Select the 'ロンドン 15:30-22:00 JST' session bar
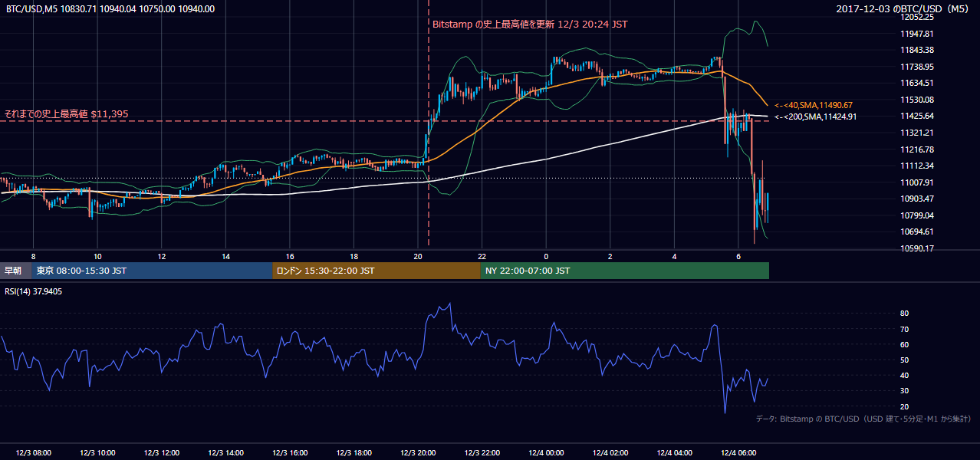The image size is (980, 460). 377,271
